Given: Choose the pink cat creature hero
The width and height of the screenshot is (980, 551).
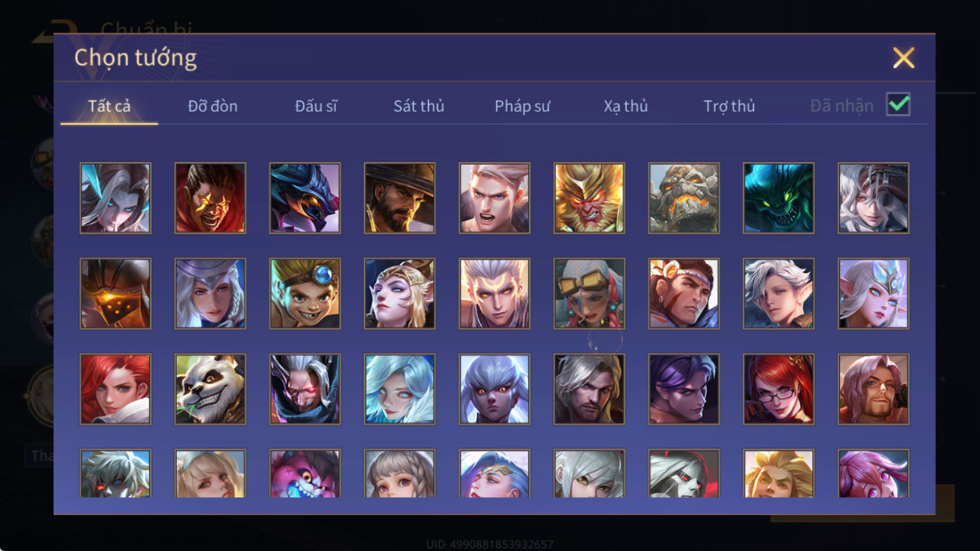Looking at the screenshot, I should [x=305, y=473].
